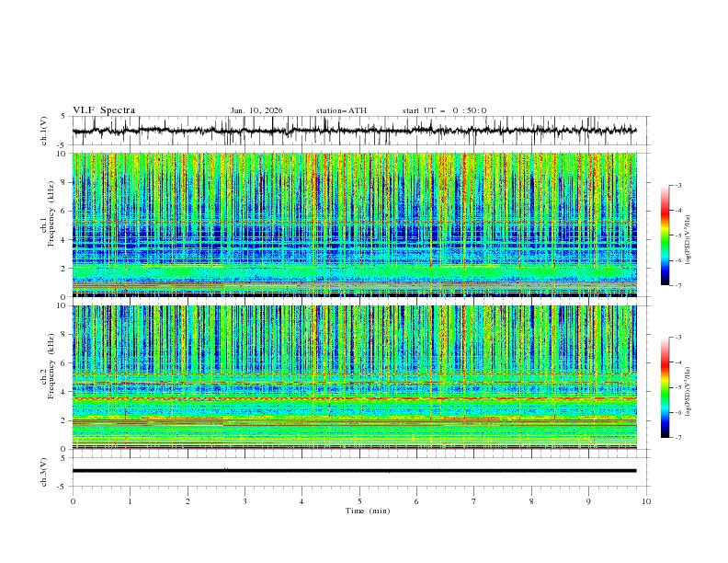Select the Jan. 10, 2026 date label
This screenshot has height=563, width=728.
256,110
